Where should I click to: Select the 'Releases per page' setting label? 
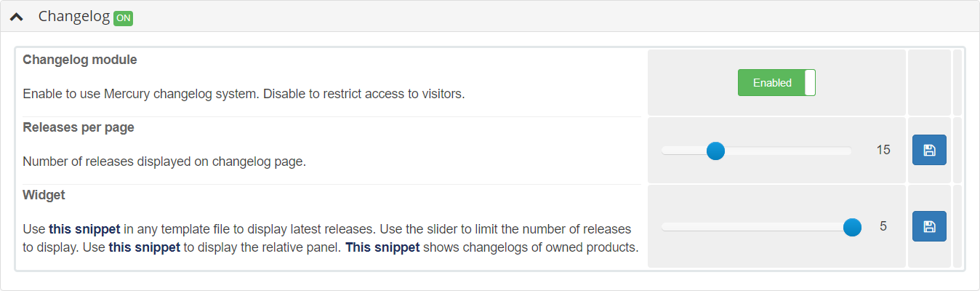(79, 127)
